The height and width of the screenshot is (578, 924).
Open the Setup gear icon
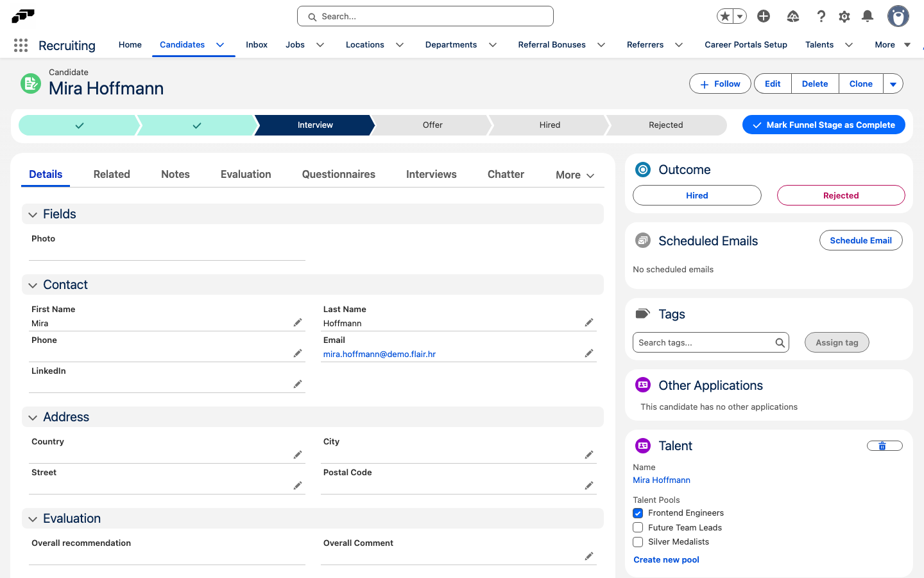(844, 16)
